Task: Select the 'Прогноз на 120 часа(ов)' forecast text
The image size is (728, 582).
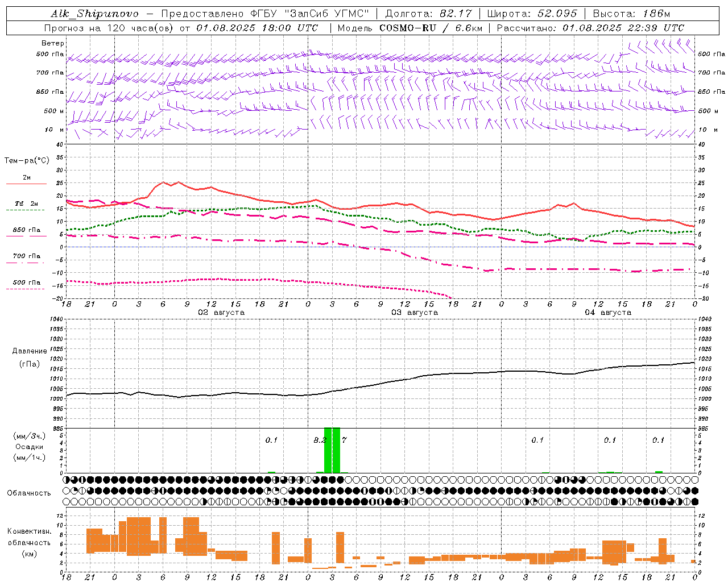Action: (x=109, y=28)
